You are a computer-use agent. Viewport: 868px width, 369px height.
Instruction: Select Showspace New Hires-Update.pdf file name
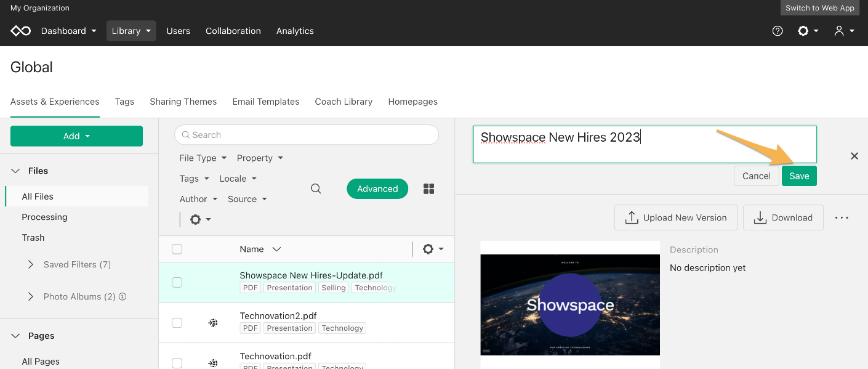click(311, 275)
